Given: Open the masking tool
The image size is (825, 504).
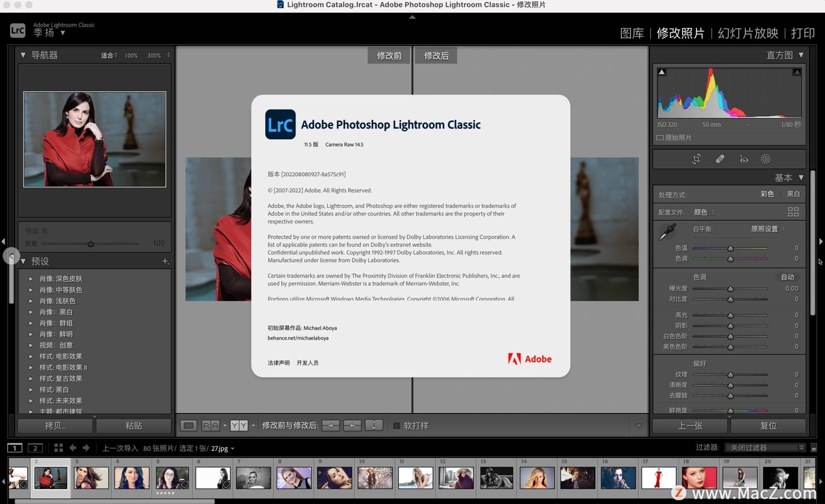Looking at the screenshot, I should click(766, 159).
